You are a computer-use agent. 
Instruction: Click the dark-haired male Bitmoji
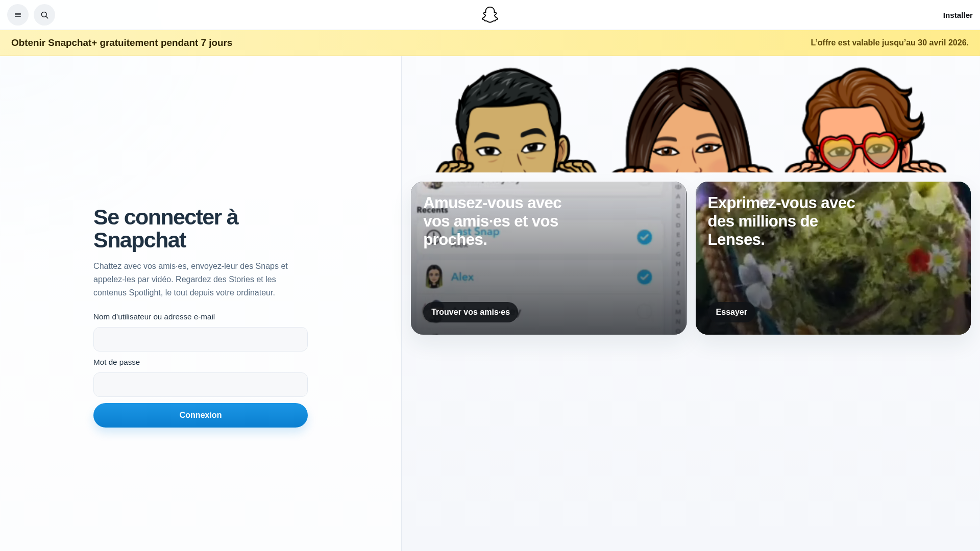(516, 120)
